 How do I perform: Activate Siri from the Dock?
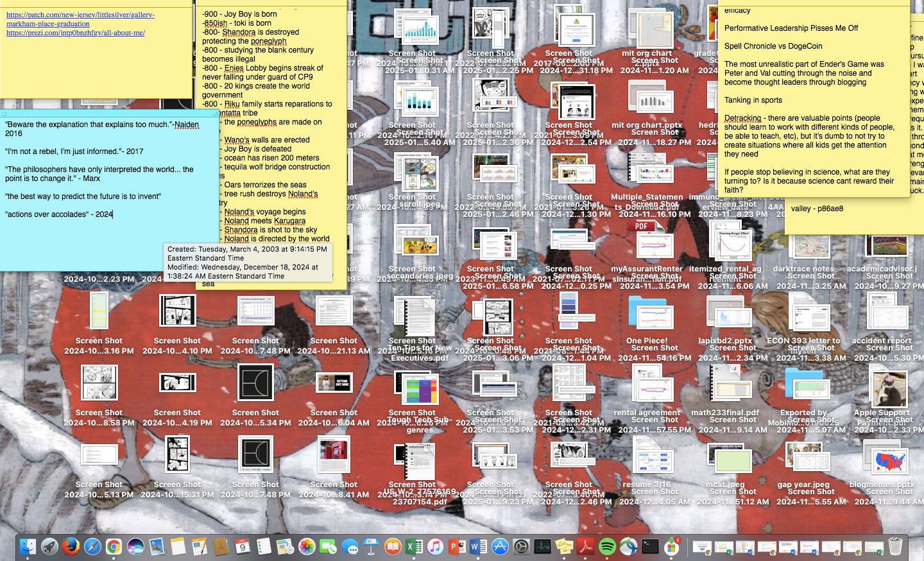tap(135, 547)
